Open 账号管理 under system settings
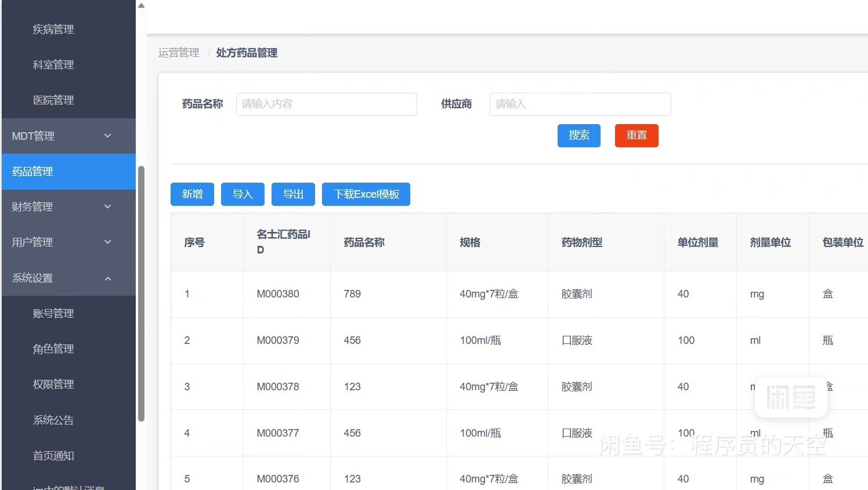The height and width of the screenshot is (490, 868). click(x=53, y=313)
